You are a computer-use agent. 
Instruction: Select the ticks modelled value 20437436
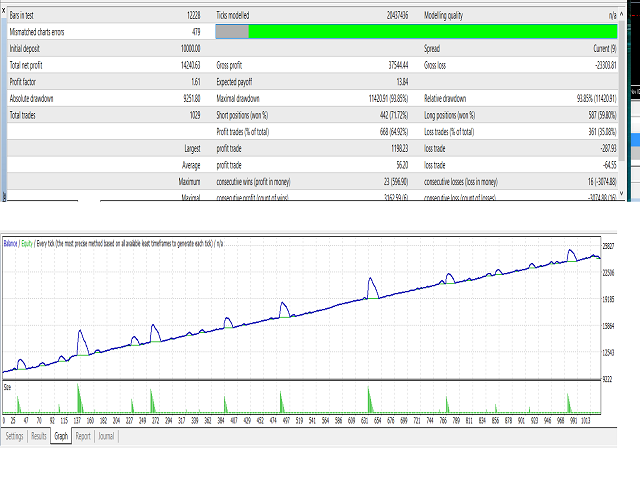click(397, 16)
